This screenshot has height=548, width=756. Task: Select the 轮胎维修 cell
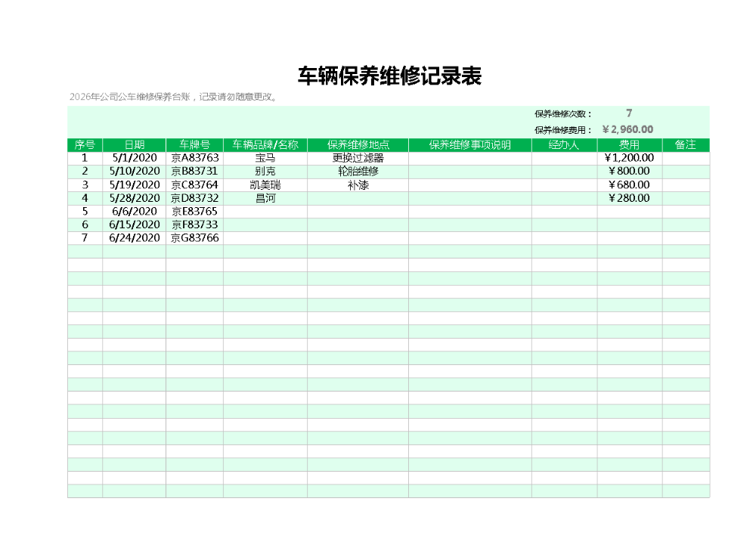click(x=358, y=172)
